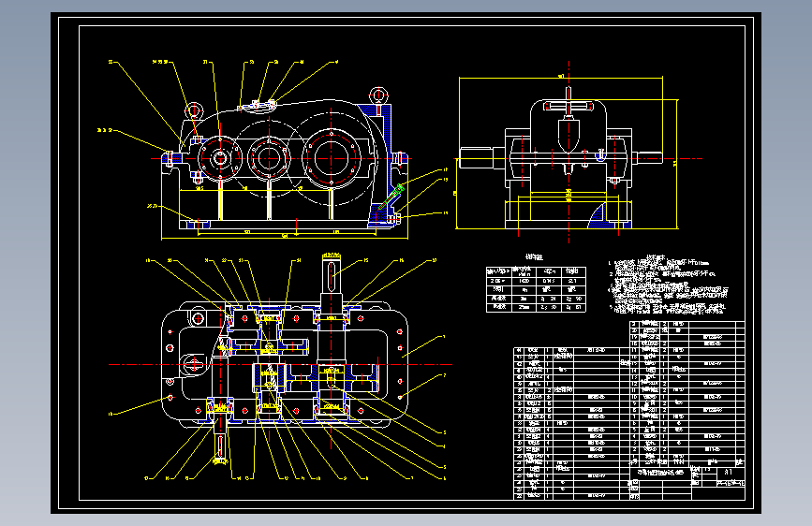The width and height of the screenshot is (812, 526).
Task: Select the green oil dipstick
Action: click(x=391, y=197)
